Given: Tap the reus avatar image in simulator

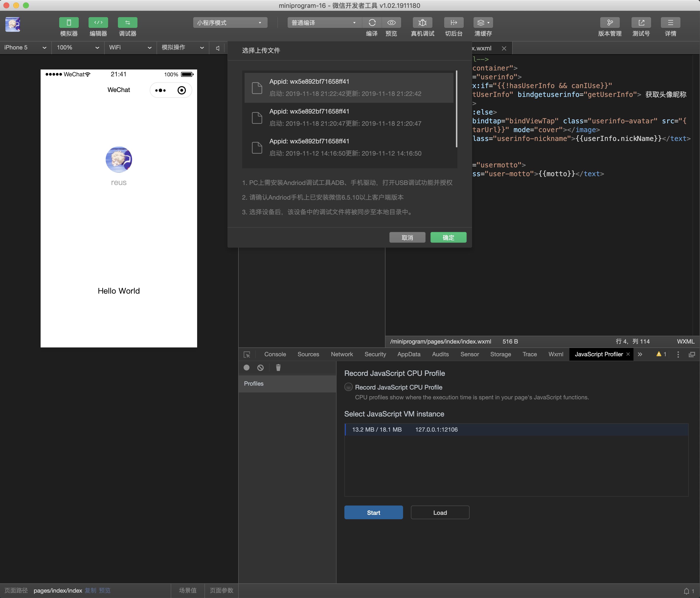Looking at the screenshot, I should coord(119,160).
